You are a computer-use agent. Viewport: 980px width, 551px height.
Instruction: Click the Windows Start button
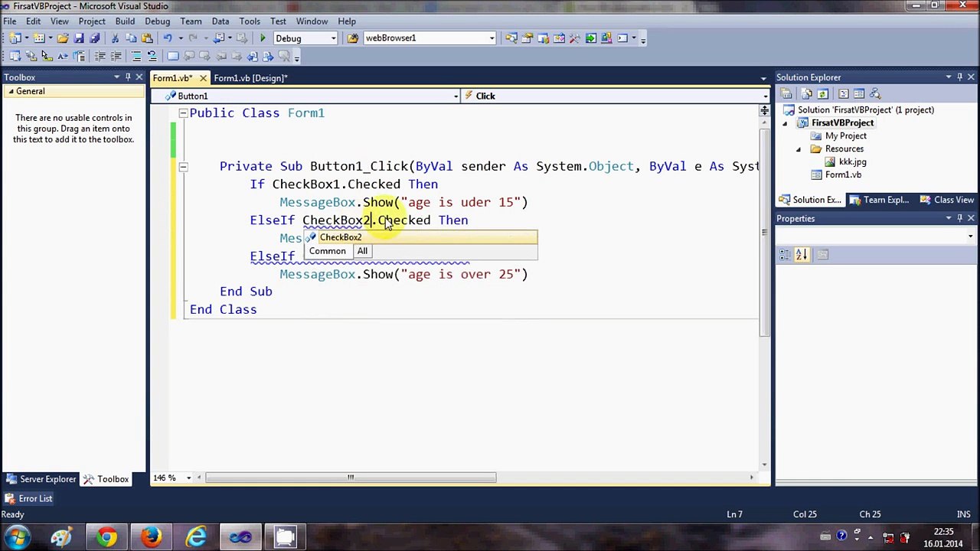[x=17, y=537]
